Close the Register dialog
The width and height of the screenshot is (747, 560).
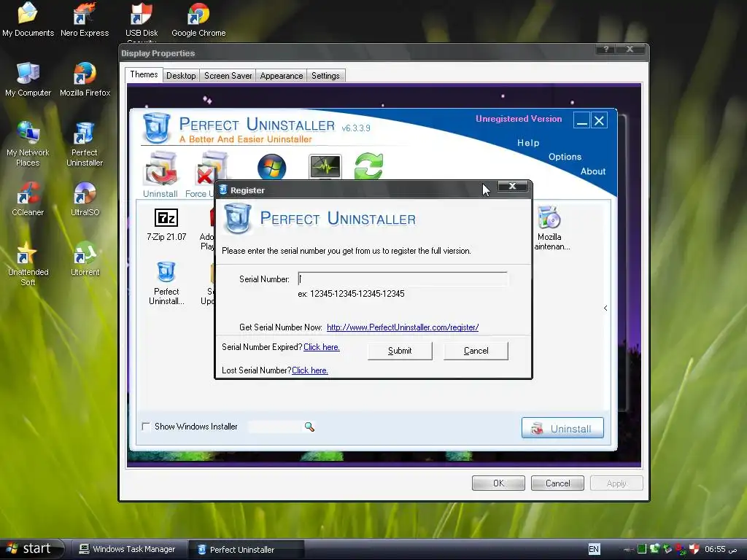[513, 186]
